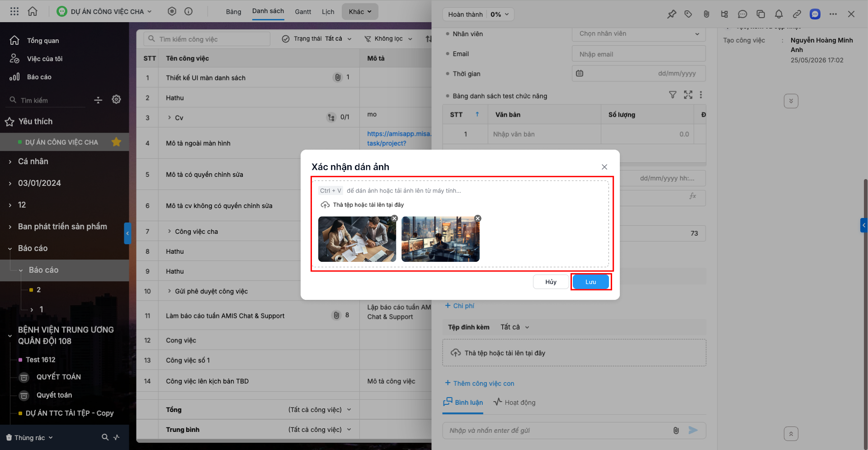Click the Tìm kiếm công việc search box
Viewport: 868px width, 450px height.
click(207, 39)
